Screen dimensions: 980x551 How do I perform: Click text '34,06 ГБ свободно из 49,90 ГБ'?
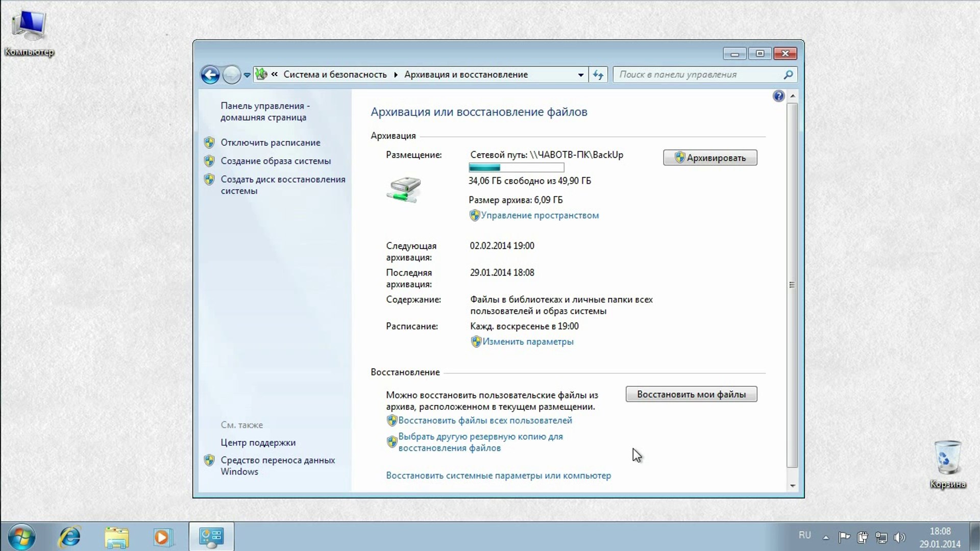[530, 181]
